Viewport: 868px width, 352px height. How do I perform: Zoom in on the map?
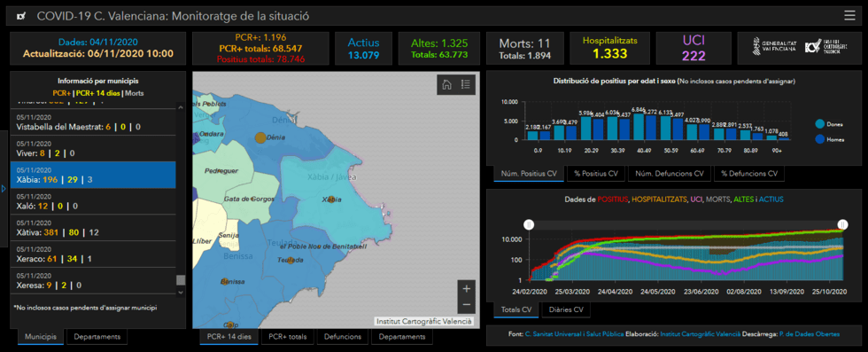pos(466,288)
